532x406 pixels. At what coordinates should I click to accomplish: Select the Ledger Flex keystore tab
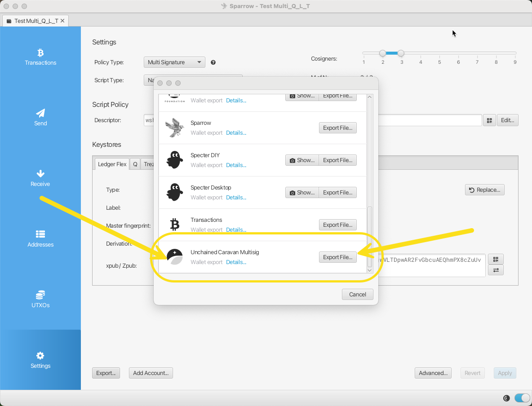click(x=112, y=164)
